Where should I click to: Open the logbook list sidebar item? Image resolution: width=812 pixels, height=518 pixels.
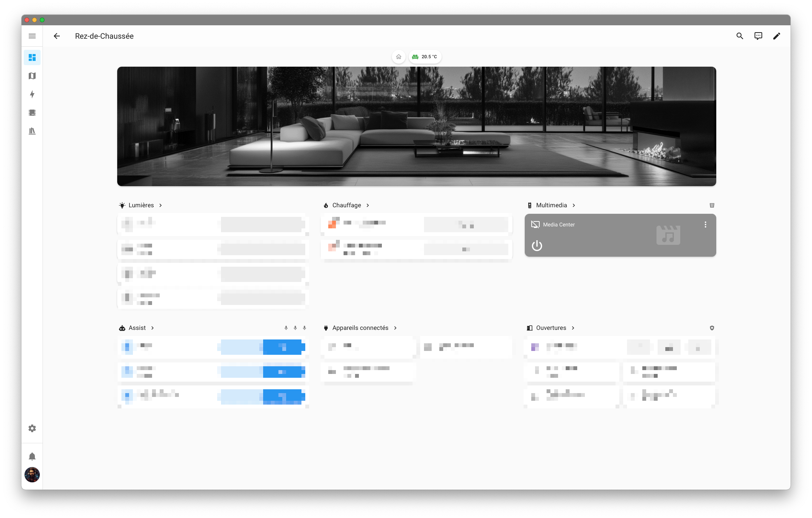[32, 113]
